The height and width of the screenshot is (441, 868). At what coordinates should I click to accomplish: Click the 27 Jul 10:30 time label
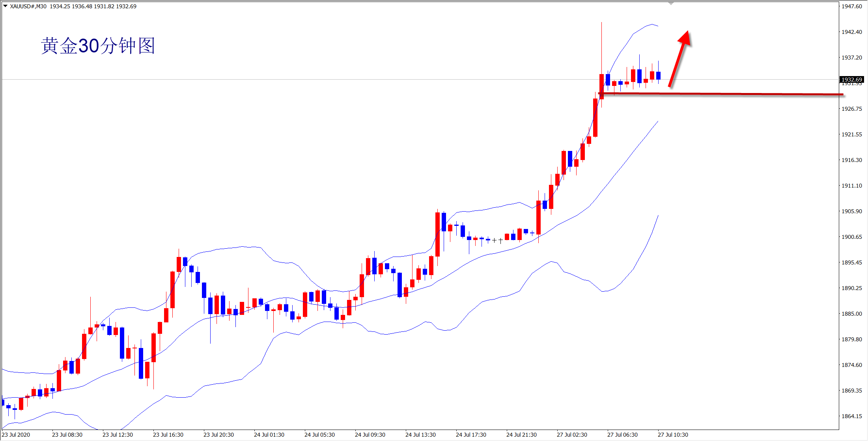673,435
